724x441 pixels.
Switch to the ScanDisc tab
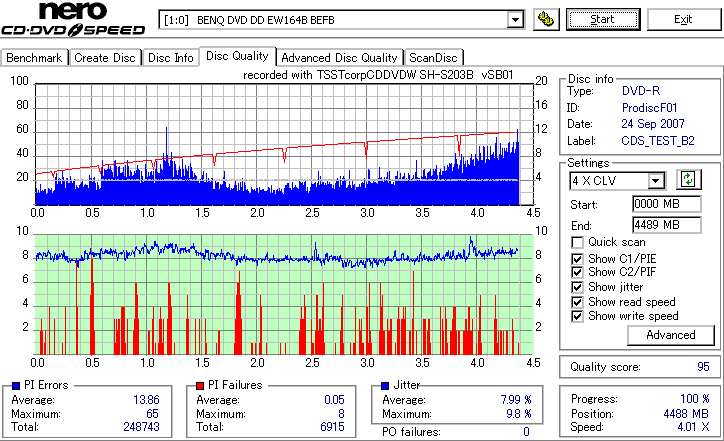point(433,58)
